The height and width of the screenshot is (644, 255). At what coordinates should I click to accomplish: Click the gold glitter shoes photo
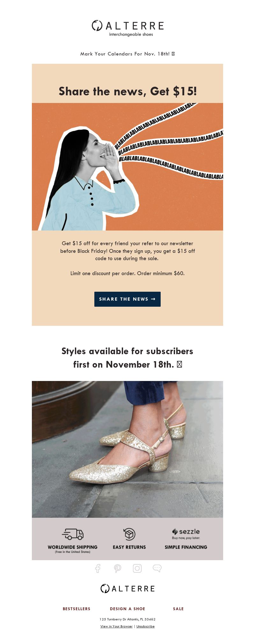point(127,449)
